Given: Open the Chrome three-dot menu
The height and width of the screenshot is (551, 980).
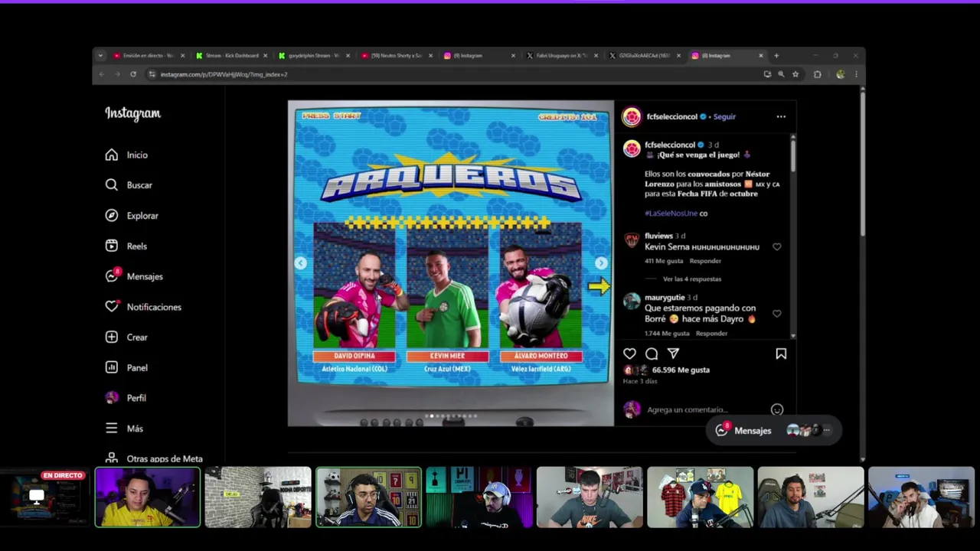Looking at the screenshot, I should pyautogui.click(x=856, y=74).
